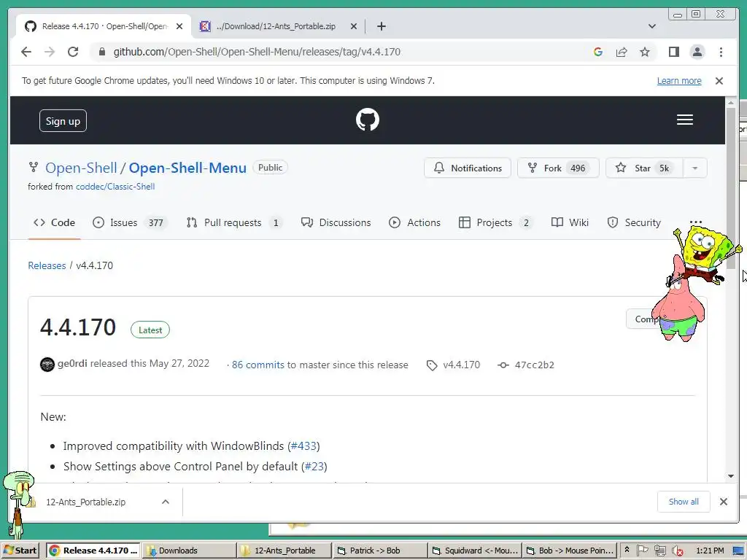747x560 pixels.
Task: Click the tray volume muted icon
Action: [x=678, y=551]
